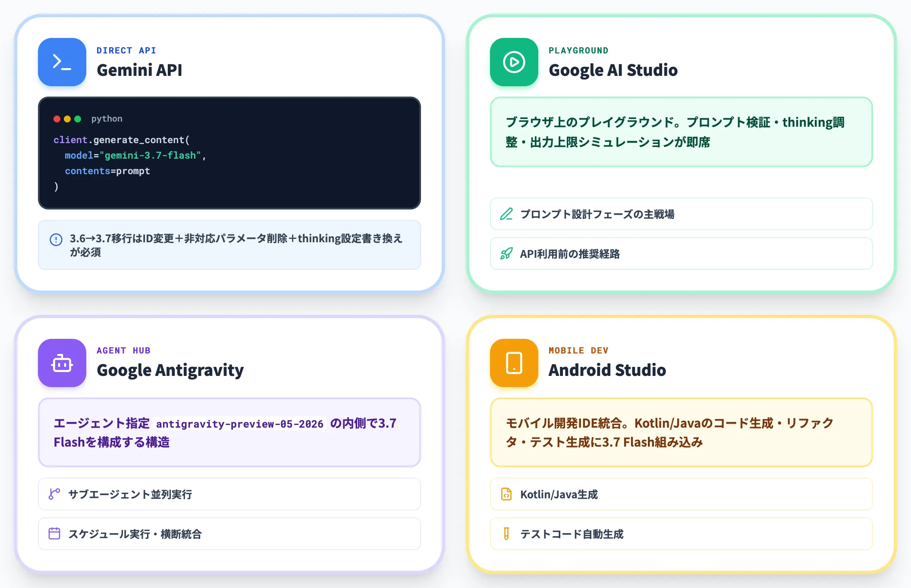
Task: Click the yellow dot in the code window
Action: (67, 119)
